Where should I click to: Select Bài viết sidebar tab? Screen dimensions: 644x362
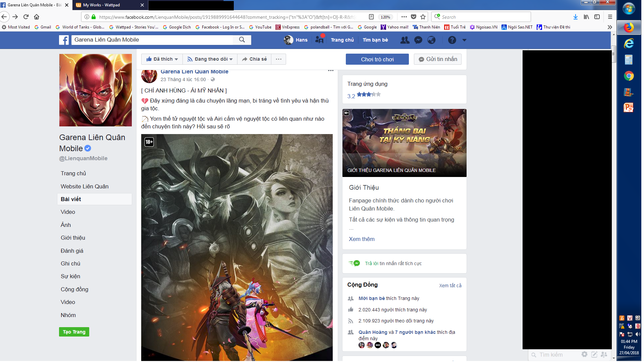click(x=95, y=199)
